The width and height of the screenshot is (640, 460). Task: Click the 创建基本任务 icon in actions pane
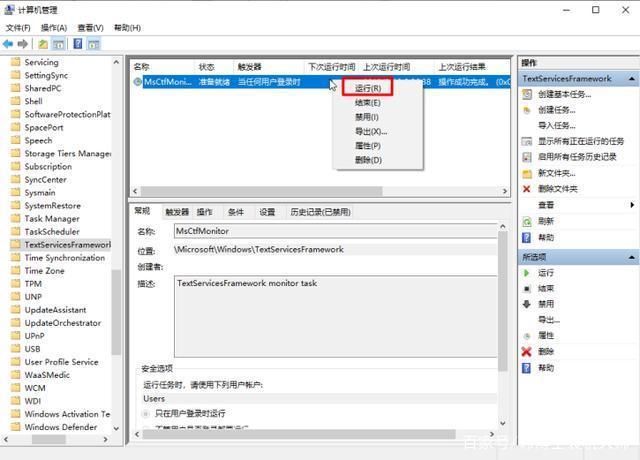(527, 94)
